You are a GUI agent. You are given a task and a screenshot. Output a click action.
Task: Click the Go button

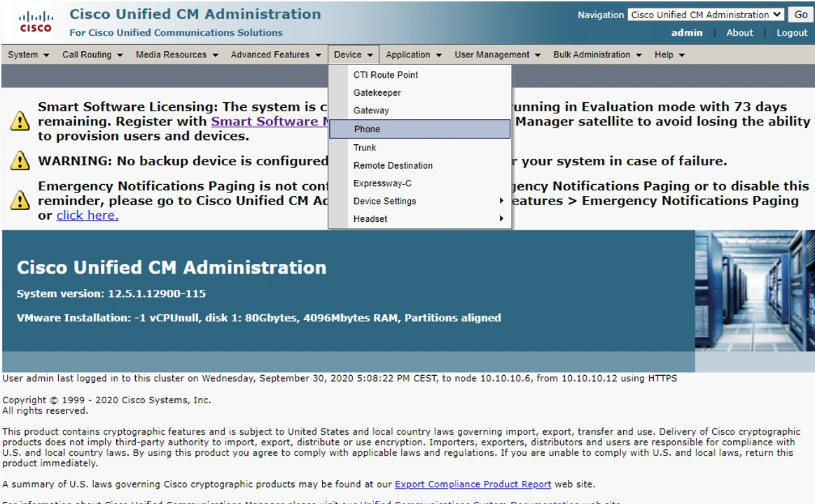coord(801,15)
